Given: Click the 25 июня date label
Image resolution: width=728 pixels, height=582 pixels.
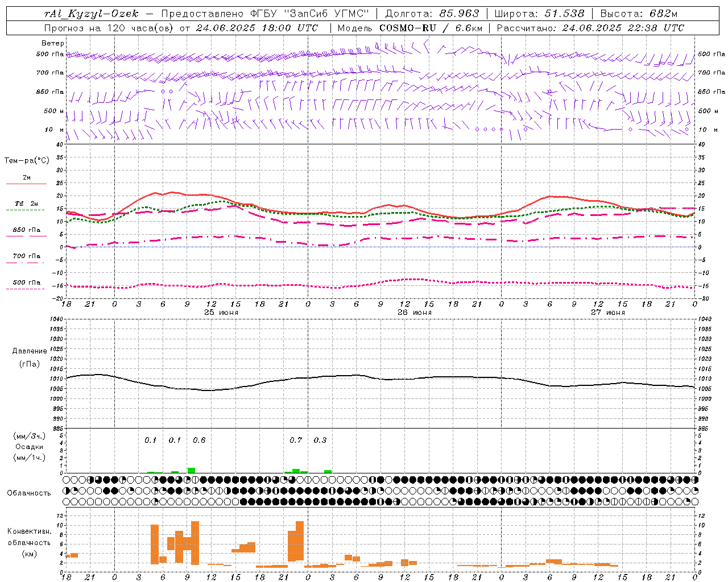Looking at the screenshot, I should 221,313.
